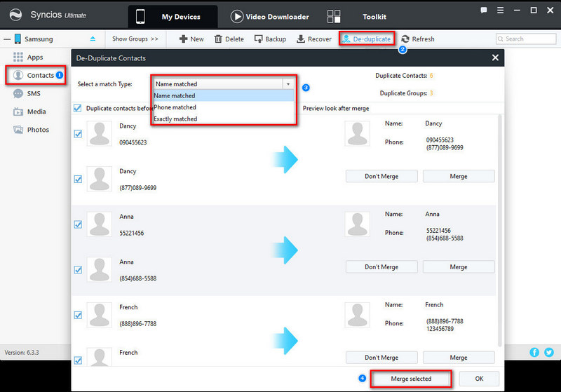Click Merge for French group

pos(459,358)
